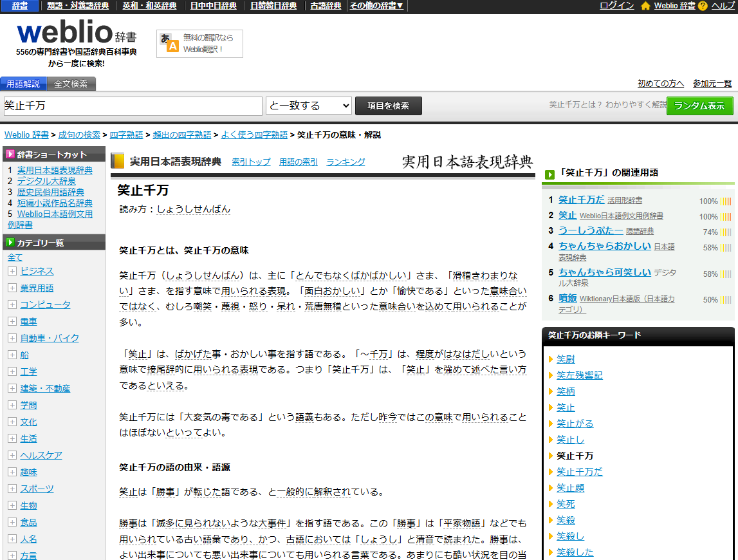Image resolution: width=738 pixels, height=560 pixels.
Task: Click the green arrow icon by 関連用語
Action: (x=549, y=174)
